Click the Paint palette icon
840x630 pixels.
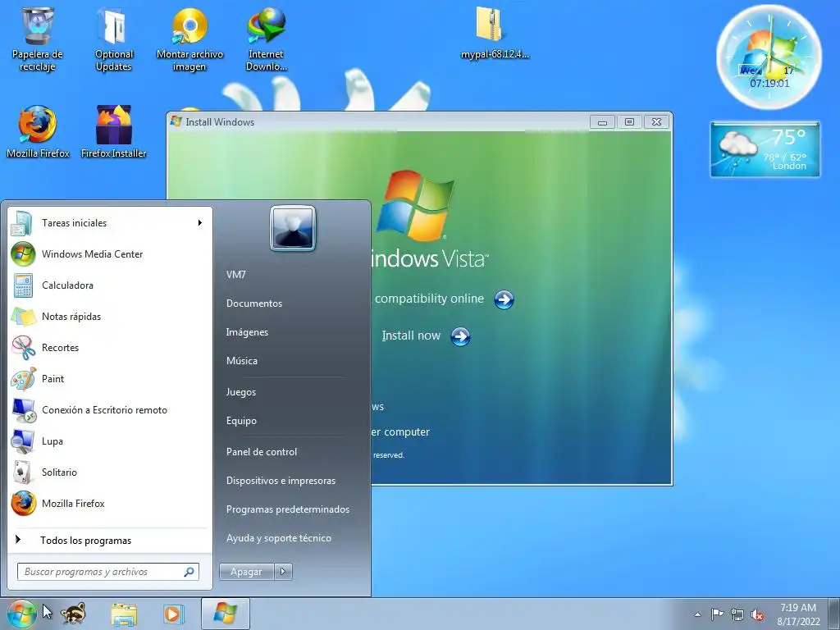[24, 379]
